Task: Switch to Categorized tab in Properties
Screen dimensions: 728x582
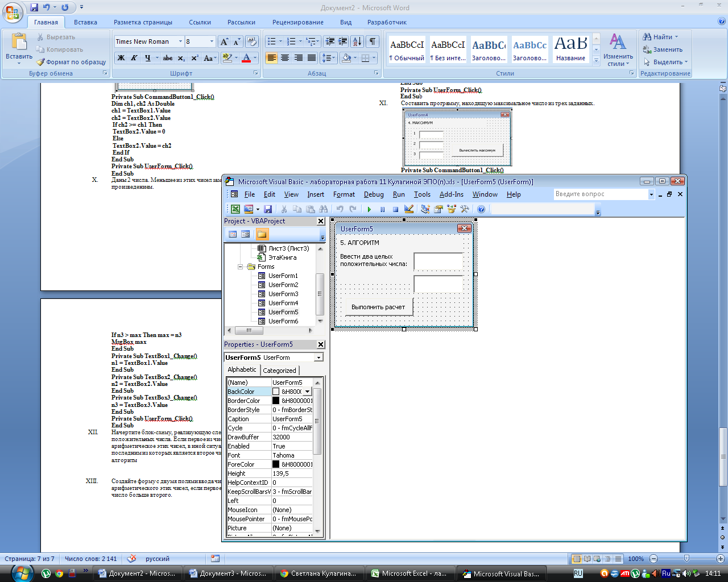Action: pyautogui.click(x=279, y=370)
